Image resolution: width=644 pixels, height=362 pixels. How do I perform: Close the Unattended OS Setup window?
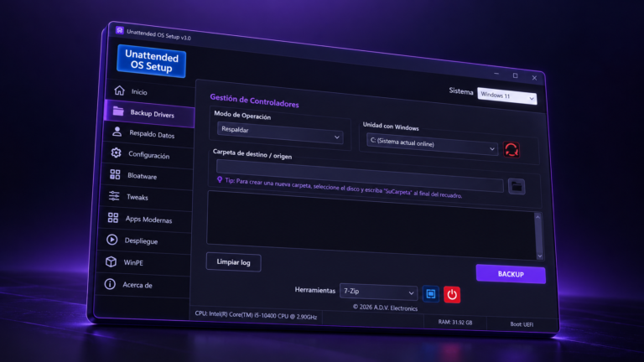[x=534, y=78]
